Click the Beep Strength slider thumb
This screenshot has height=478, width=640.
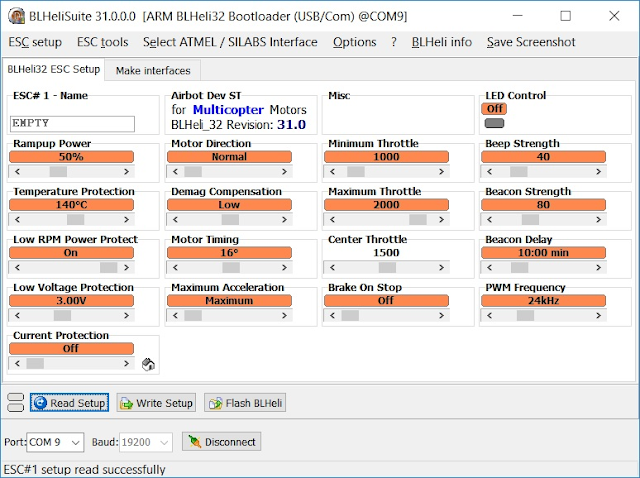click(x=519, y=172)
